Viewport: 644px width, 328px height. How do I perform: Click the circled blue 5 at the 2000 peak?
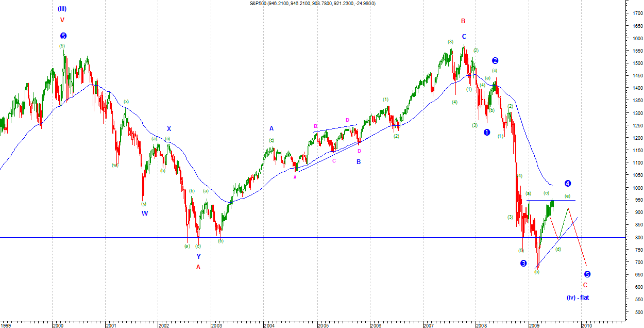63,36
